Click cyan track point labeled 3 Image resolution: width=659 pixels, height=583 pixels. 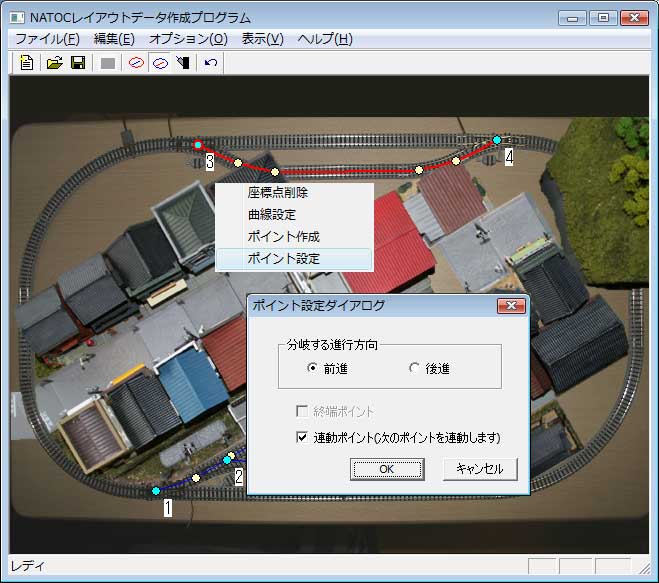pos(198,145)
